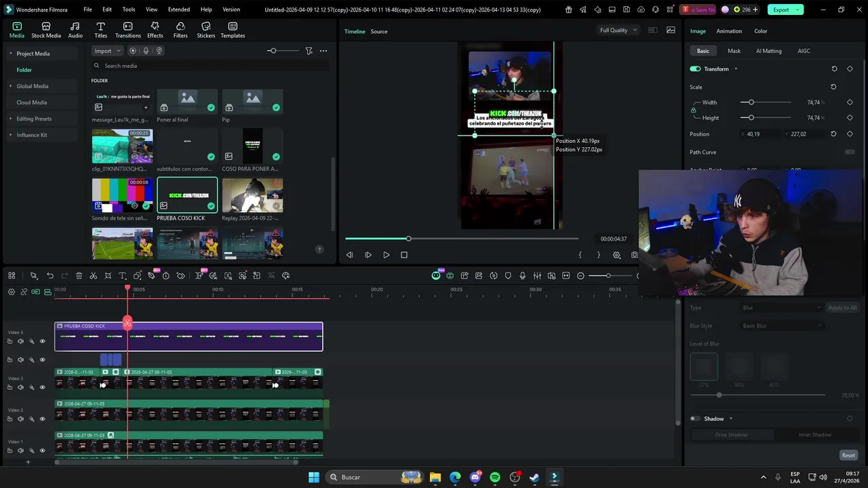Switch to the Animation tab

point(729,31)
